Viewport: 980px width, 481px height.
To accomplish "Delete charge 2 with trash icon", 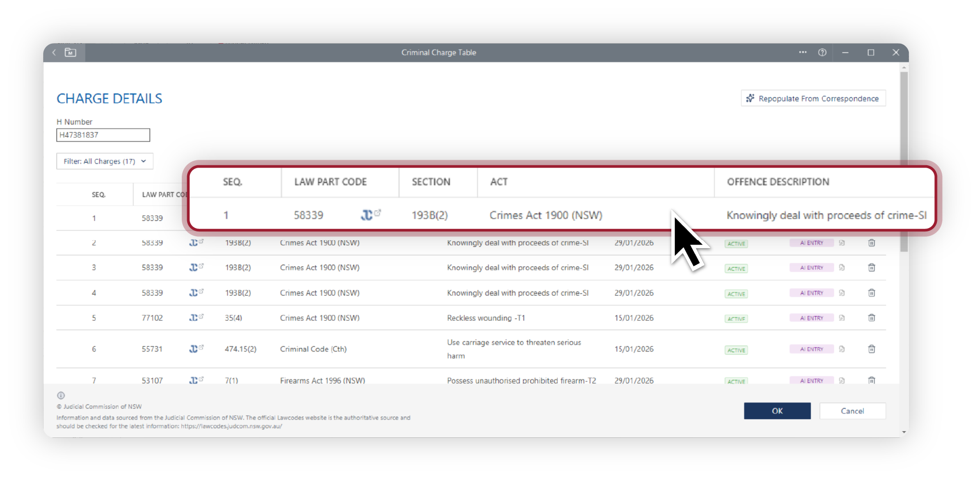I will tap(872, 243).
